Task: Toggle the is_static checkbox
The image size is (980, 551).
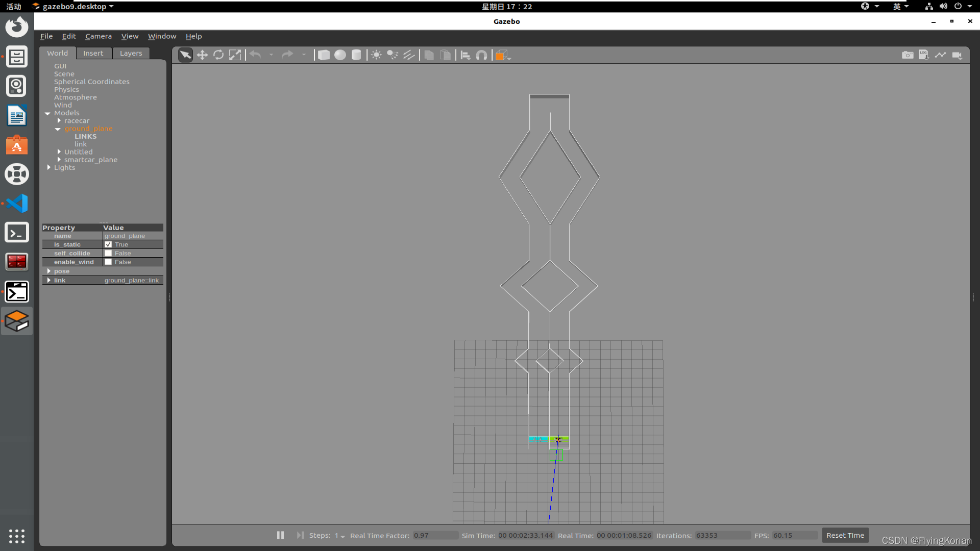Action: coord(108,245)
